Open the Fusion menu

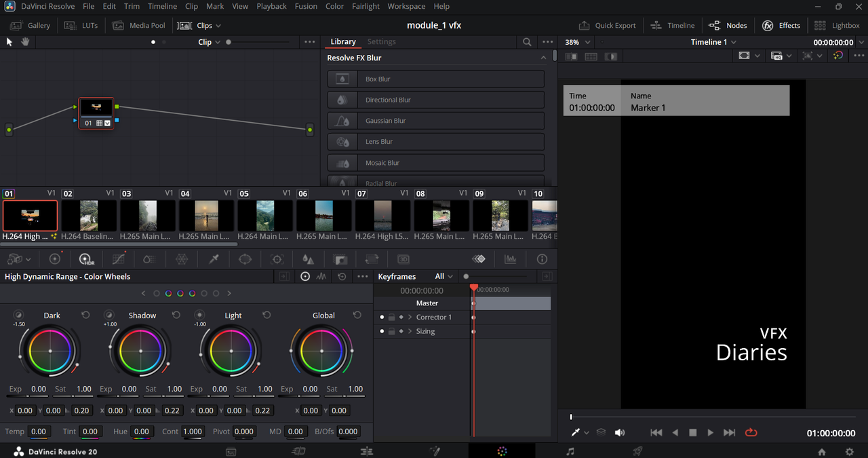coord(306,6)
